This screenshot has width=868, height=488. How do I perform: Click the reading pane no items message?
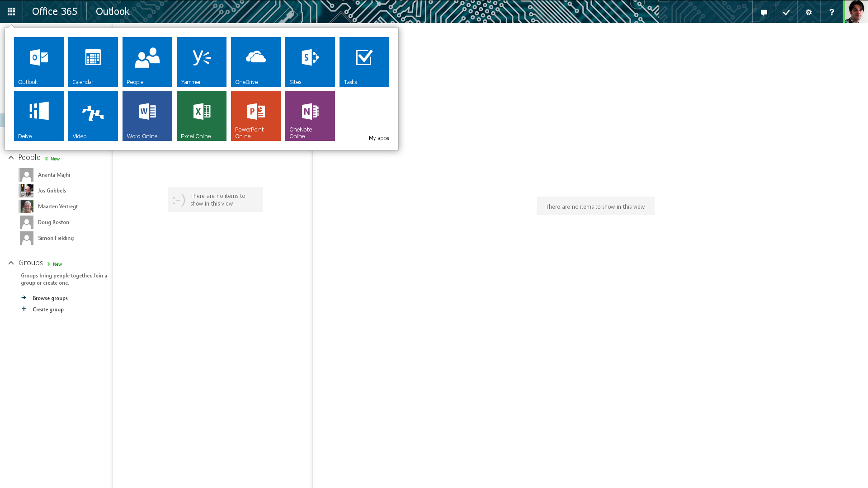pos(595,206)
